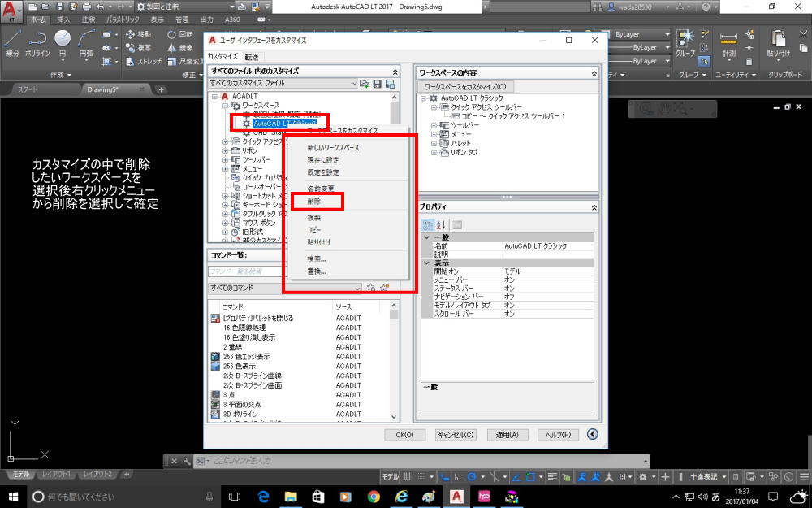Click the 適用(A) button
Screen dimensions: 812x508
(507, 435)
